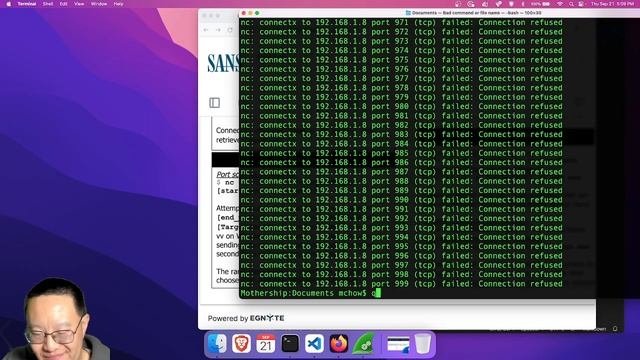Click the battery status indicator
Screen dimensions: 640x360
541,4
